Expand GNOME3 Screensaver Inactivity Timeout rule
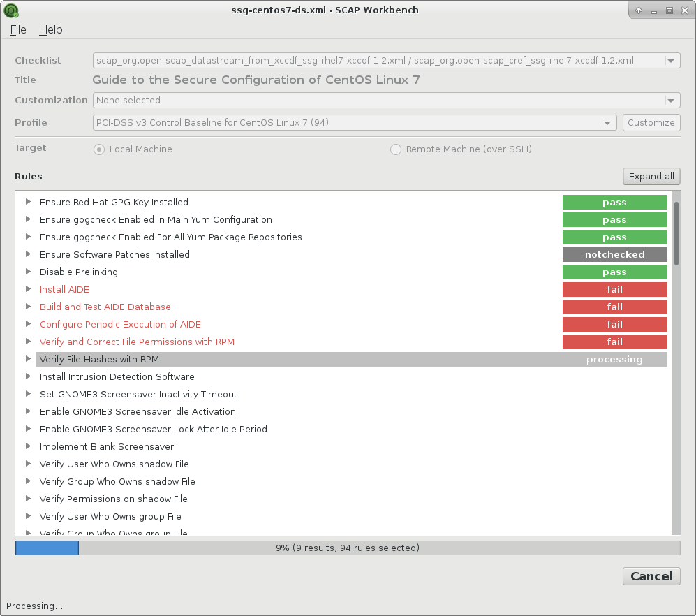The image size is (696, 616). [x=29, y=394]
